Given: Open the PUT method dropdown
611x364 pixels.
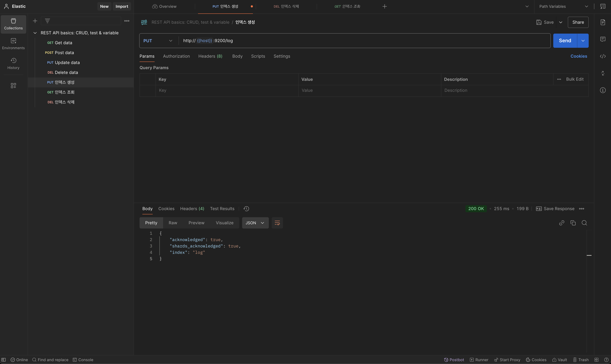Looking at the screenshot, I should click(x=158, y=41).
